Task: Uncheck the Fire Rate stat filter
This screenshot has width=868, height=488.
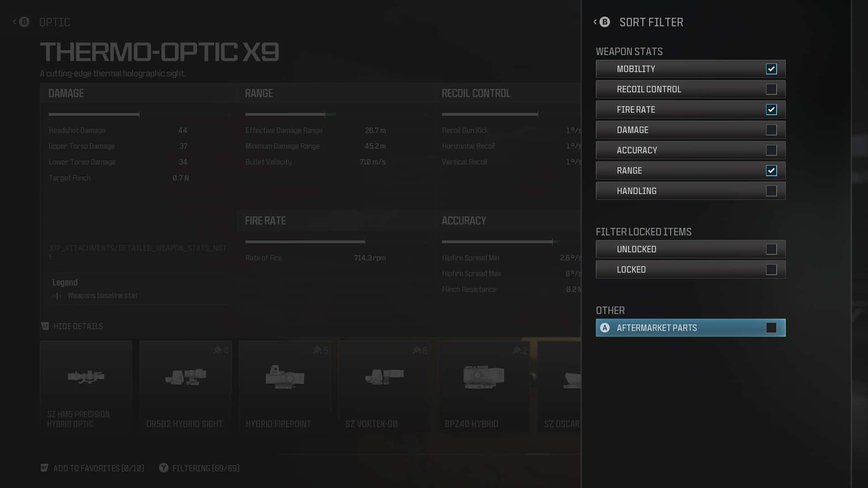Action: click(771, 110)
